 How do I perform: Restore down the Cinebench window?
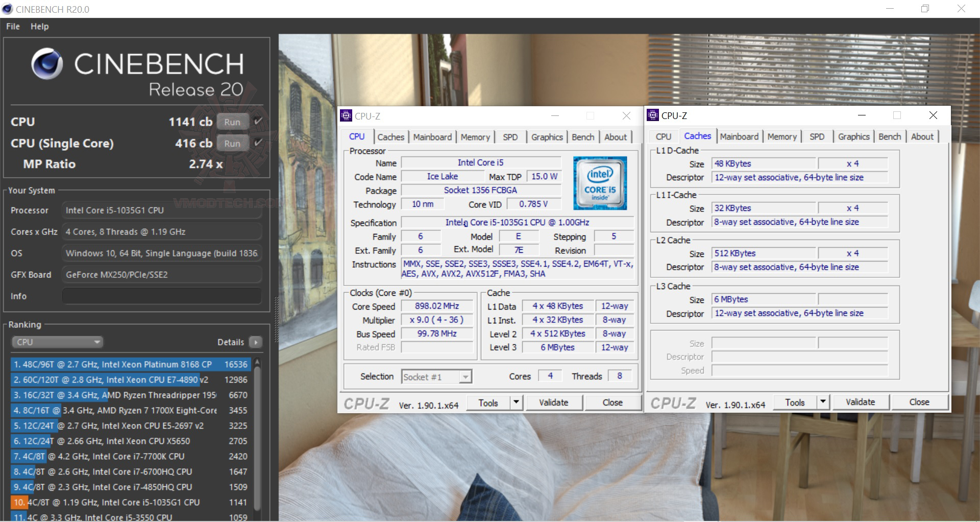(x=925, y=9)
